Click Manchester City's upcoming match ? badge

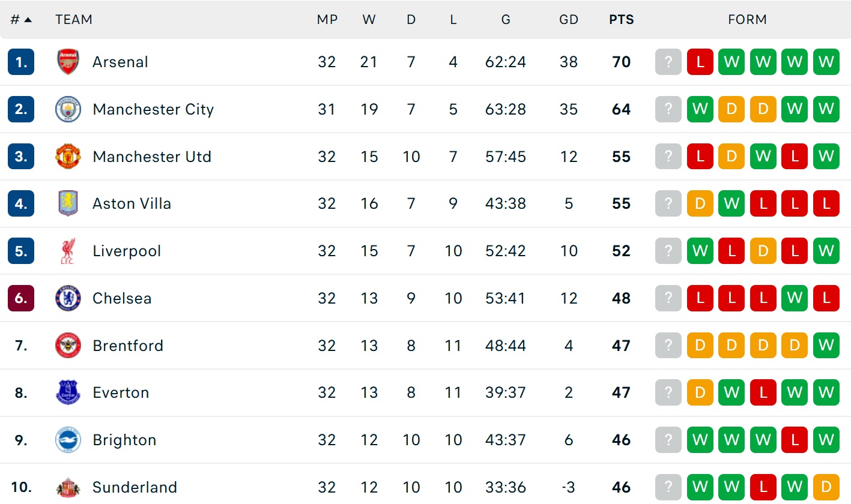point(668,109)
